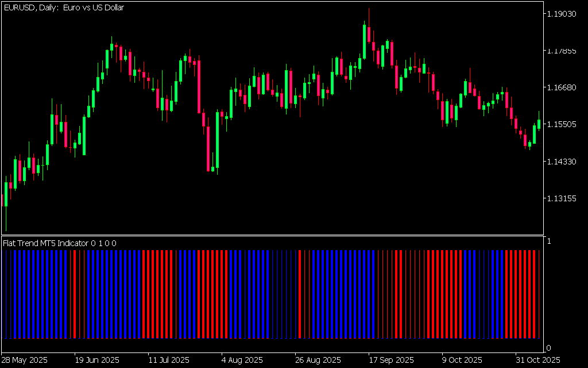Select the 4 Aug 2025 date marker

click(x=242, y=361)
